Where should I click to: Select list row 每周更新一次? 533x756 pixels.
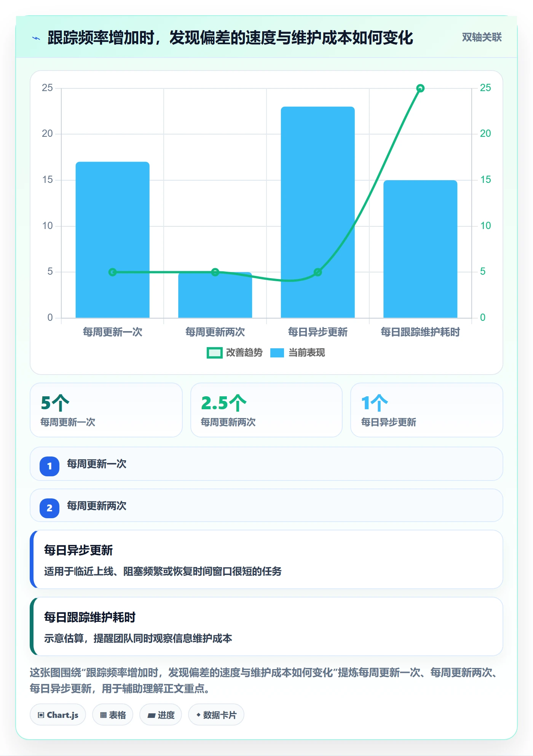click(x=266, y=464)
